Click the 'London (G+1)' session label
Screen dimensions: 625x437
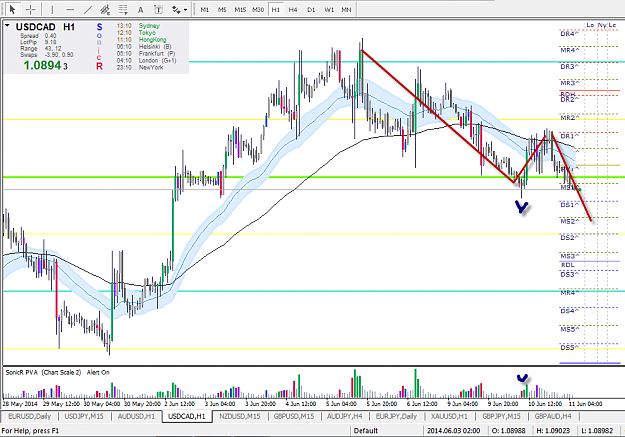157,61
